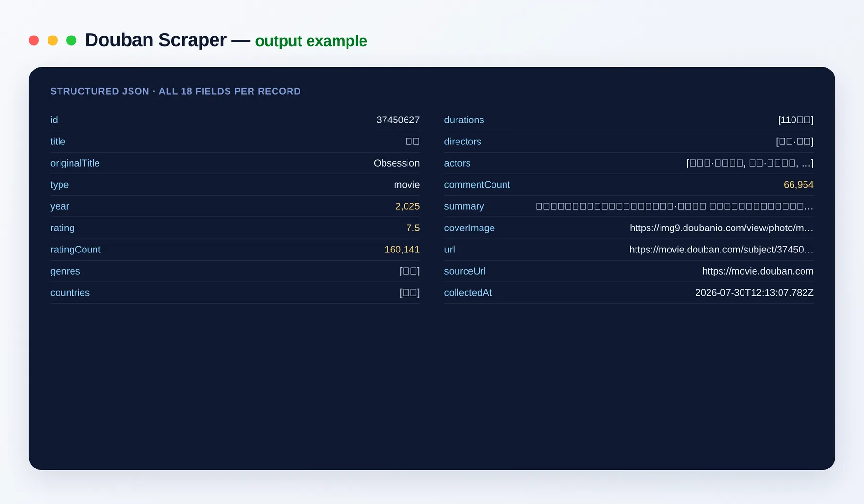Click the 'ratingCount' field name
The height and width of the screenshot is (504, 864).
pos(75,250)
